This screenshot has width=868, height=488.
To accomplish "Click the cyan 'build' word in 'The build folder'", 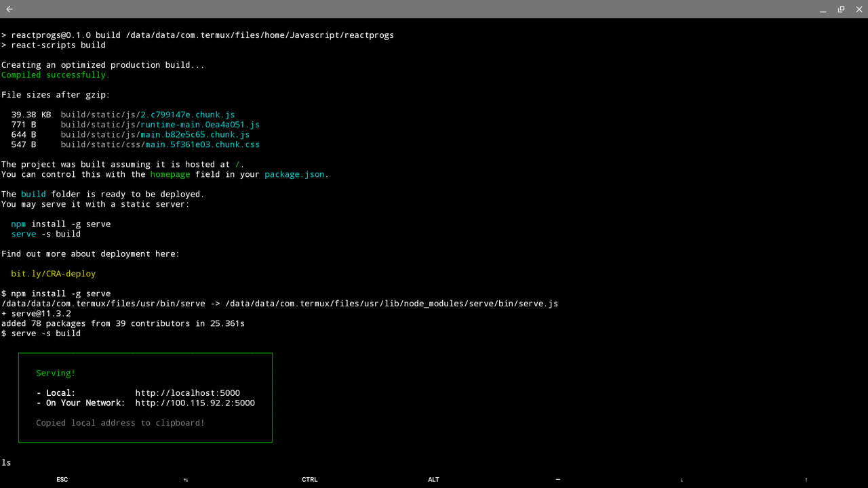I will [33, 194].
